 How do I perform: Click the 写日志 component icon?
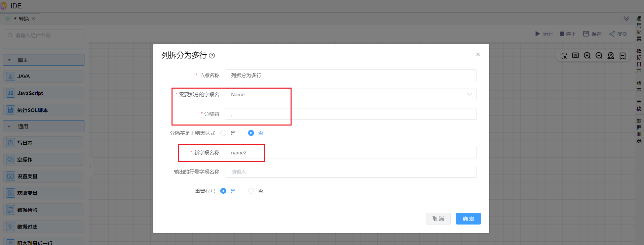coord(11,143)
